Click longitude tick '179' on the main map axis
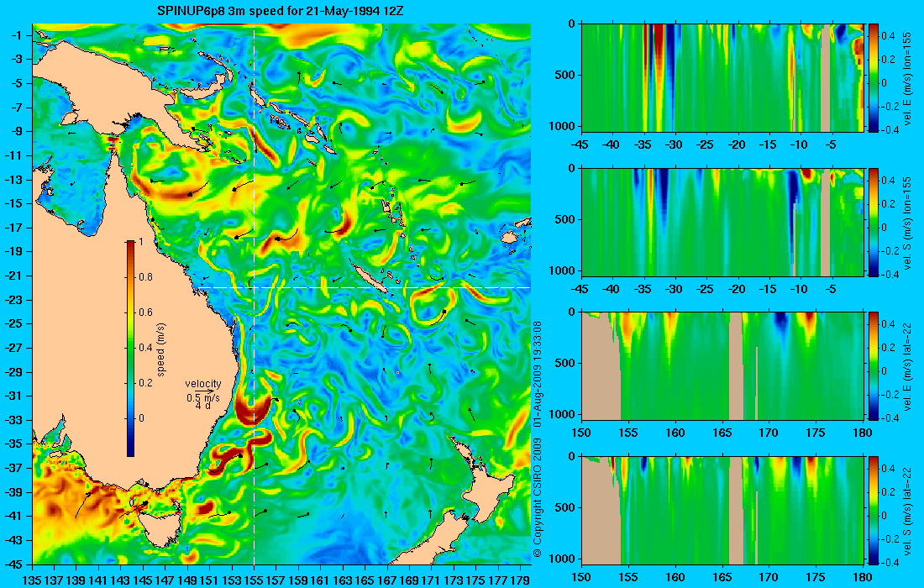The height and width of the screenshot is (588, 924). click(x=520, y=580)
